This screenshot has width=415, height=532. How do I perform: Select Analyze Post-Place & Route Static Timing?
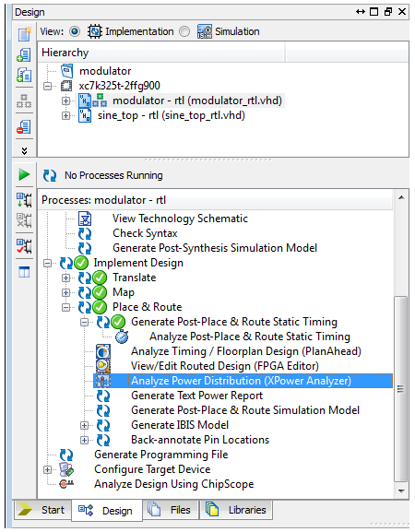click(x=250, y=337)
